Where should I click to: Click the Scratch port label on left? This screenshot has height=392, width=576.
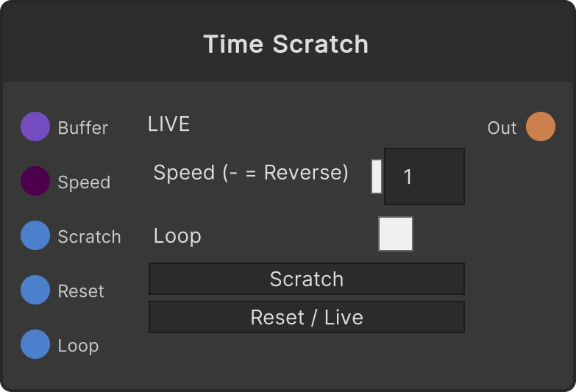tap(89, 237)
